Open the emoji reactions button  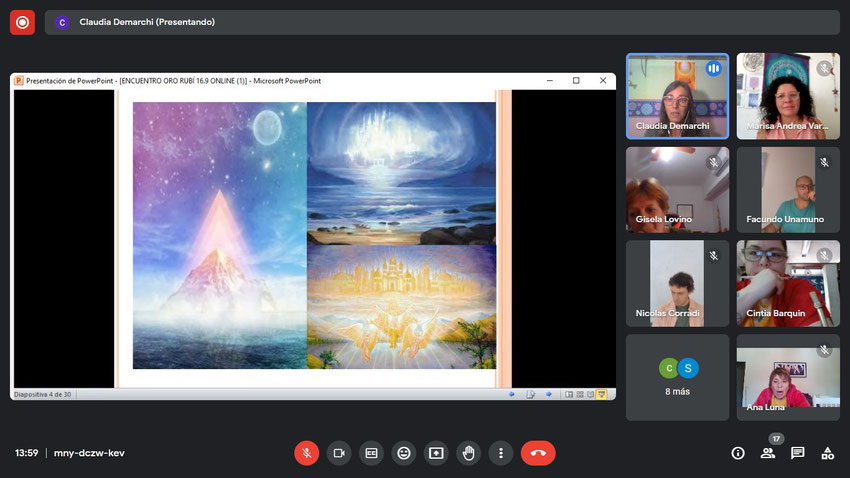(x=404, y=453)
